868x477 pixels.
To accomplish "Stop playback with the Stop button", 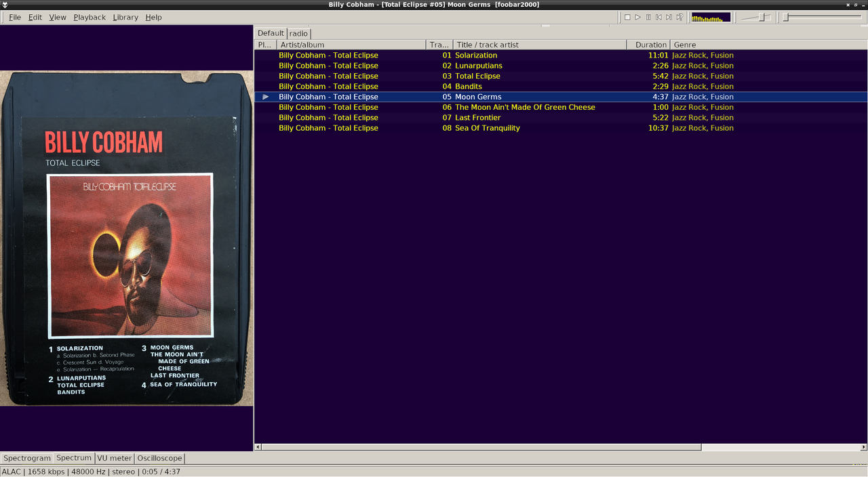I will tap(627, 17).
